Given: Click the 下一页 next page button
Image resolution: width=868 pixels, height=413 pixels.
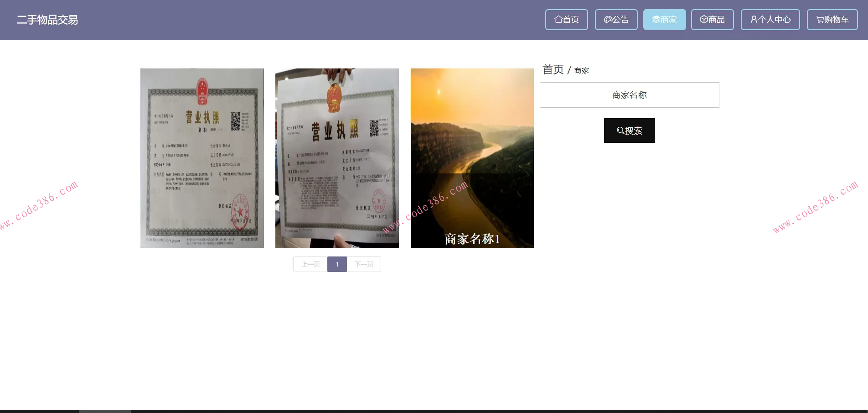Looking at the screenshot, I should (x=364, y=264).
